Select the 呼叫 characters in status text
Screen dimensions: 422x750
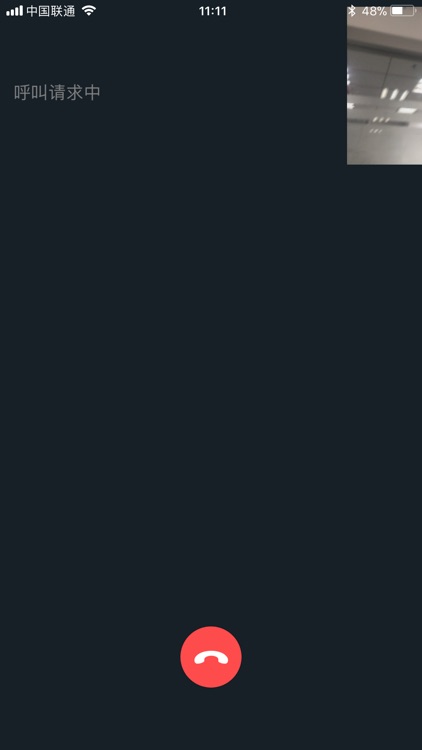pyautogui.click(x=31, y=92)
